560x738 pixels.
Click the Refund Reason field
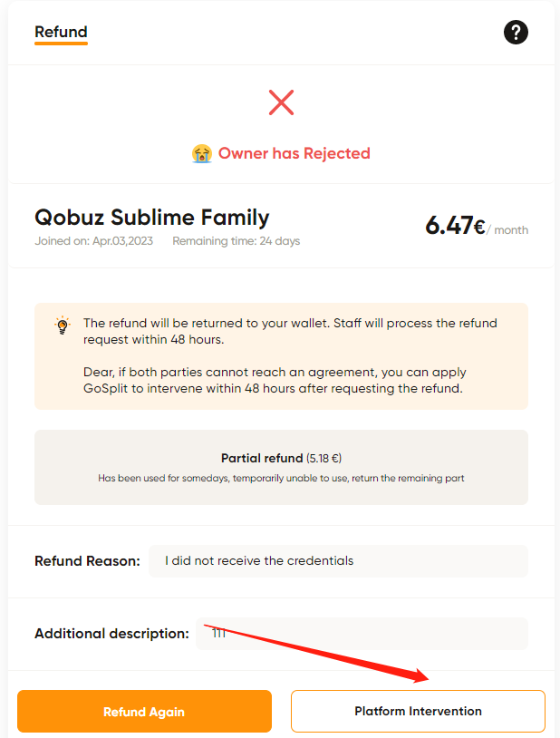coord(338,561)
